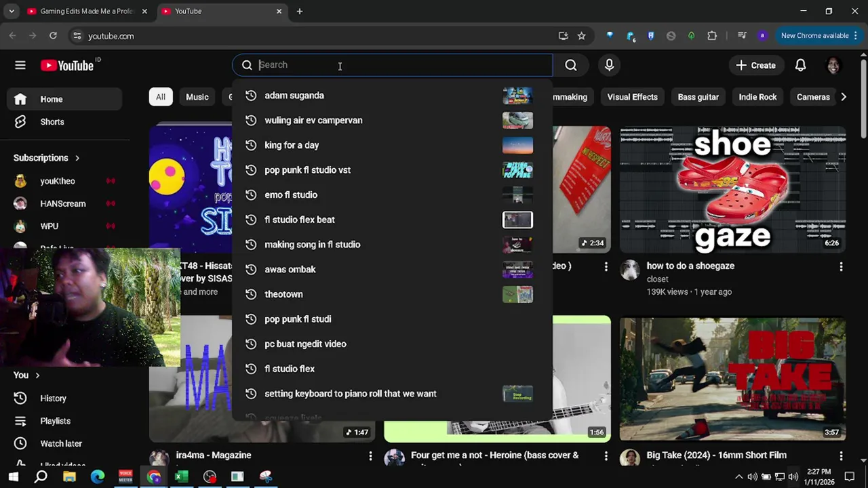
Task: Open options for ira4ma Magazine video
Action: [x=370, y=456]
